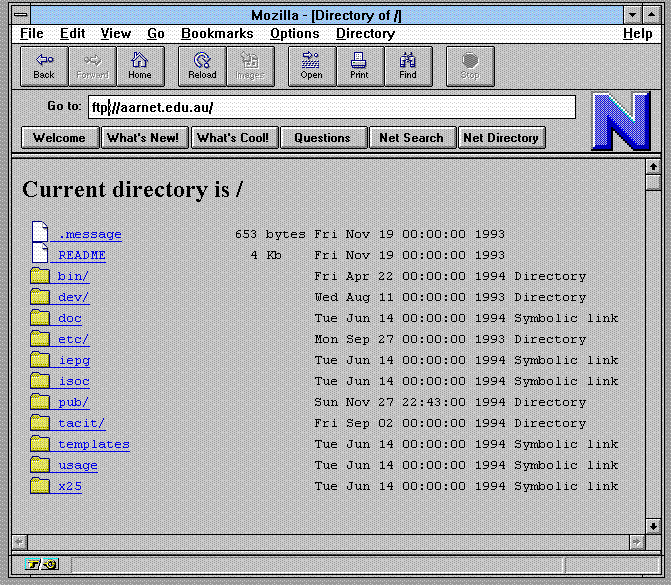Click folder icon next to dev/
The width and height of the screenshot is (671, 585).
point(40,297)
